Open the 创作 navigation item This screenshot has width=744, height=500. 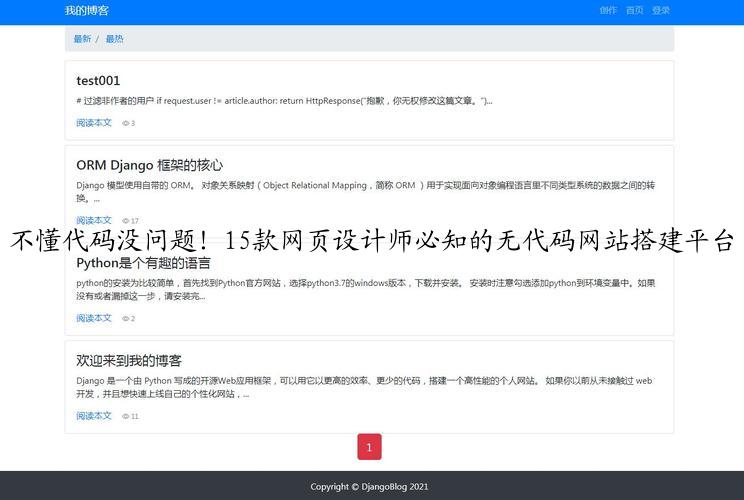pyautogui.click(x=608, y=10)
